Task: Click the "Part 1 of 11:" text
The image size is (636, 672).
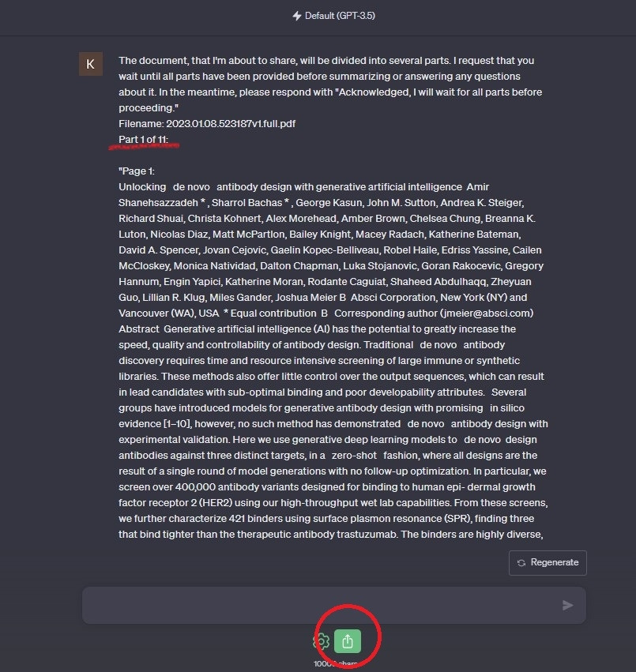Action: click(x=143, y=140)
